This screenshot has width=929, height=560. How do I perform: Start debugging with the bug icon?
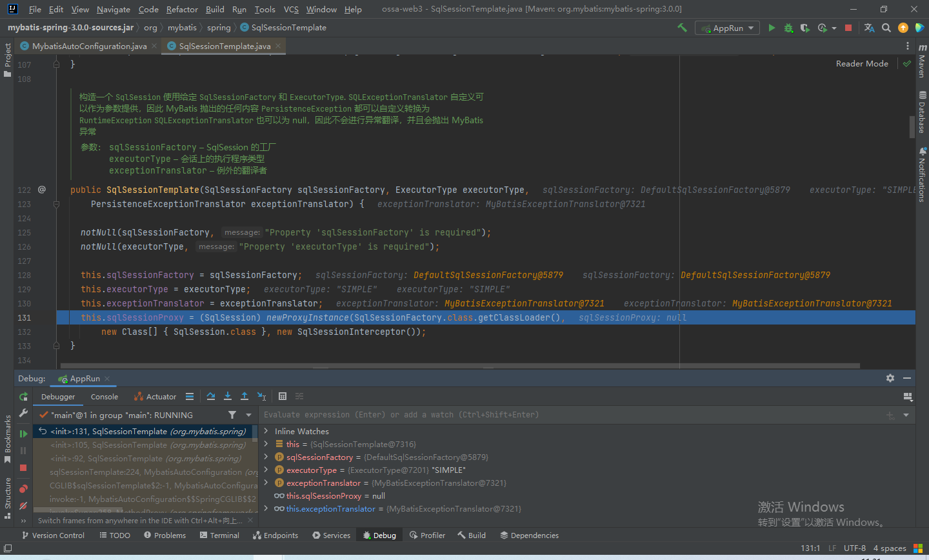788,28
